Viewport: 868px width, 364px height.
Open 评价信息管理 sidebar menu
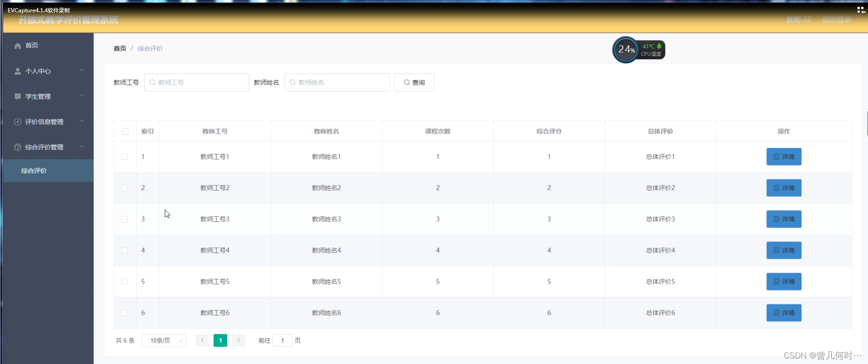click(x=48, y=122)
